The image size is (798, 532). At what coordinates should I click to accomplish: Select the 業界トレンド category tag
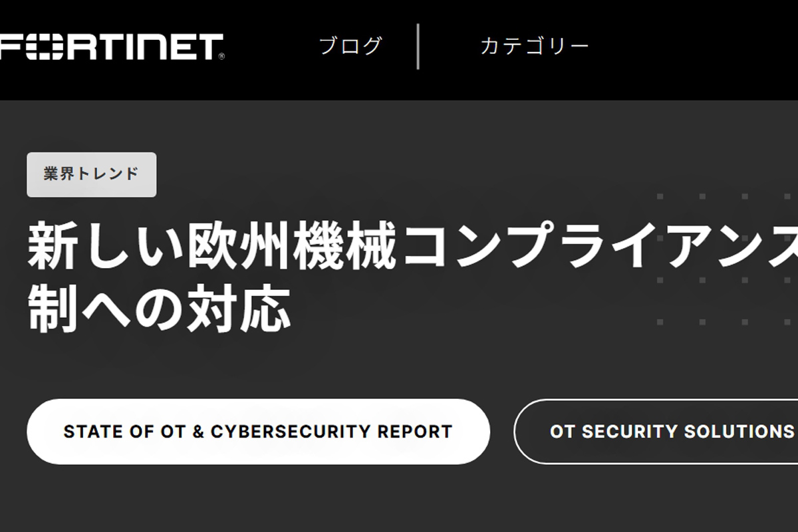coord(92,174)
